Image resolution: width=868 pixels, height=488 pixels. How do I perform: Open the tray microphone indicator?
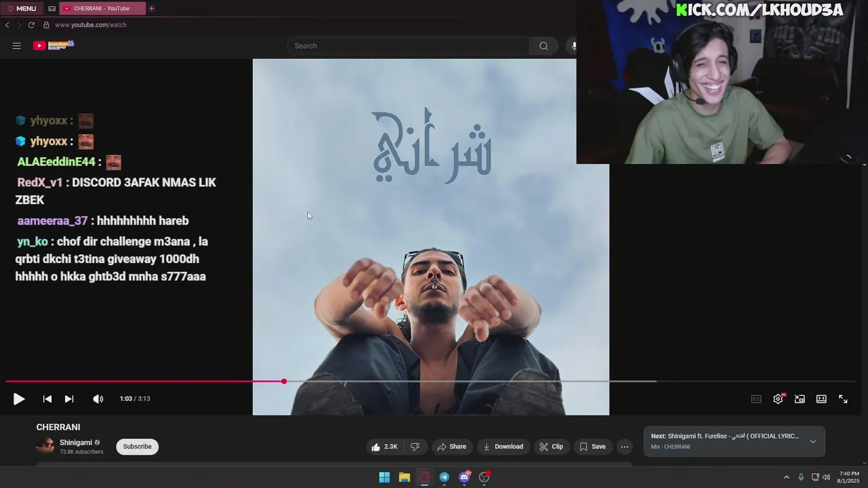pos(801,477)
